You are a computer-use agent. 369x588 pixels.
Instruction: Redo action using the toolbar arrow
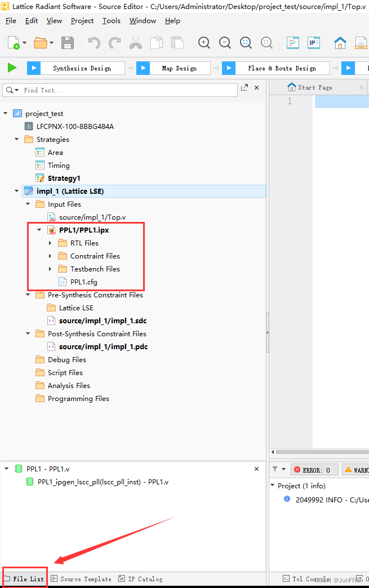115,43
